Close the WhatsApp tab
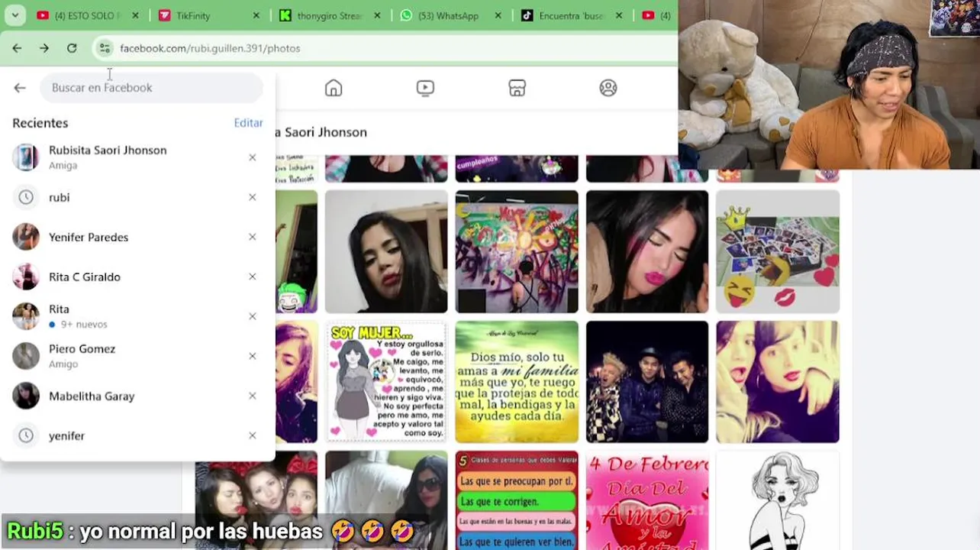The height and width of the screenshot is (550, 980). (498, 15)
